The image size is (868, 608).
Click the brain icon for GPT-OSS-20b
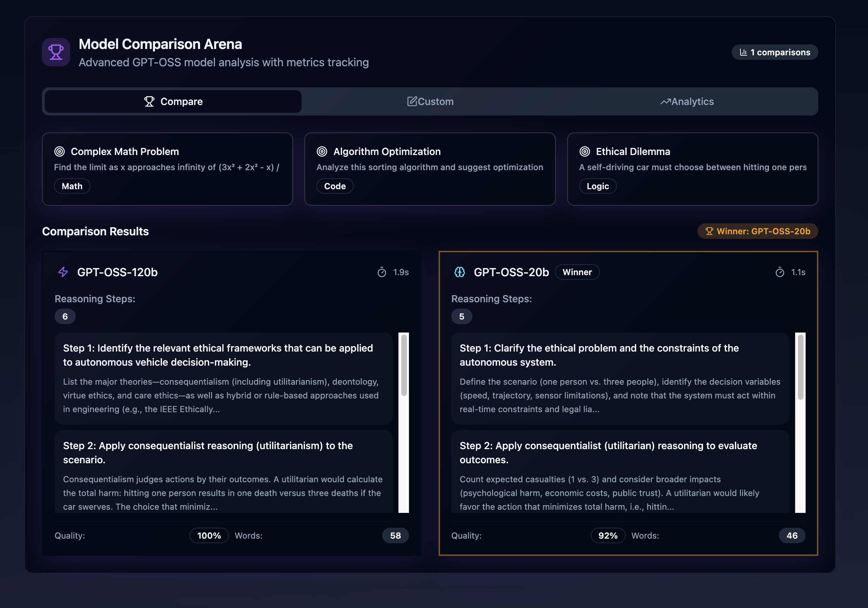(x=460, y=272)
